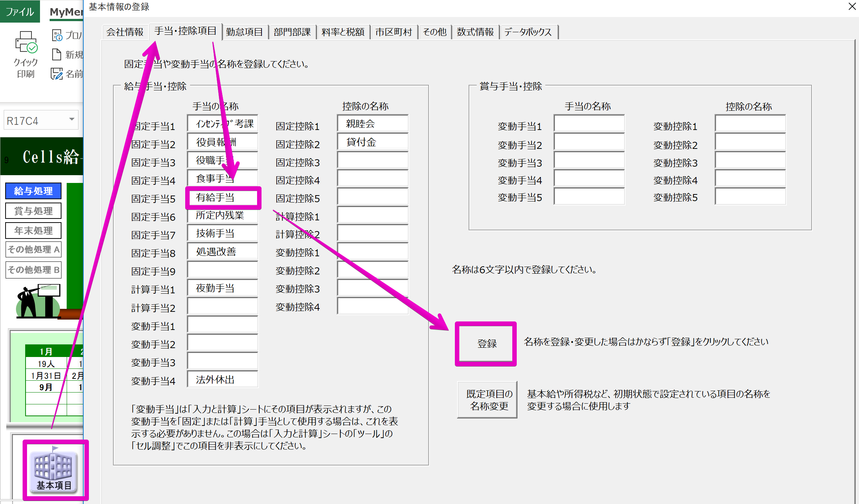Click the save-as (名前) icon
This screenshot has height=504, width=859.
pyautogui.click(x=57, y=74)
